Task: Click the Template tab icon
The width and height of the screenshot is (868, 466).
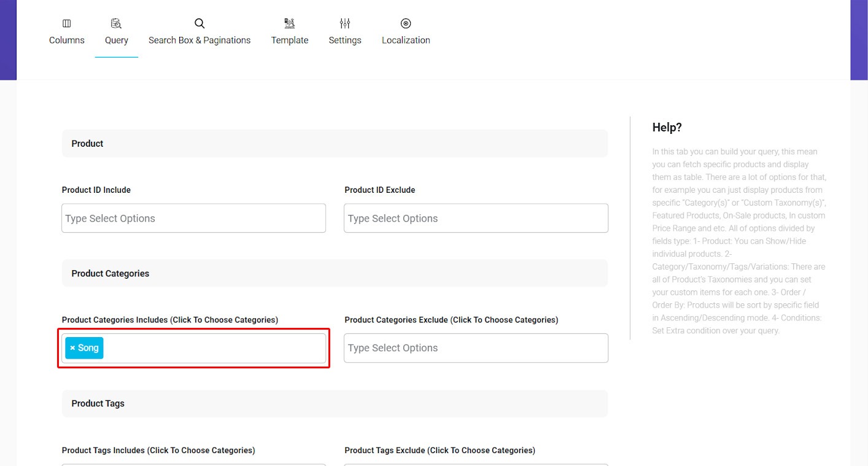Action: tap(290, 23)
